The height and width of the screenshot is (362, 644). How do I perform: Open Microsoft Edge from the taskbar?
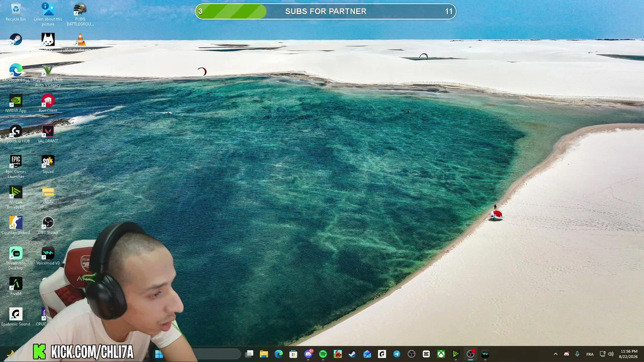[x=278, y=354]
